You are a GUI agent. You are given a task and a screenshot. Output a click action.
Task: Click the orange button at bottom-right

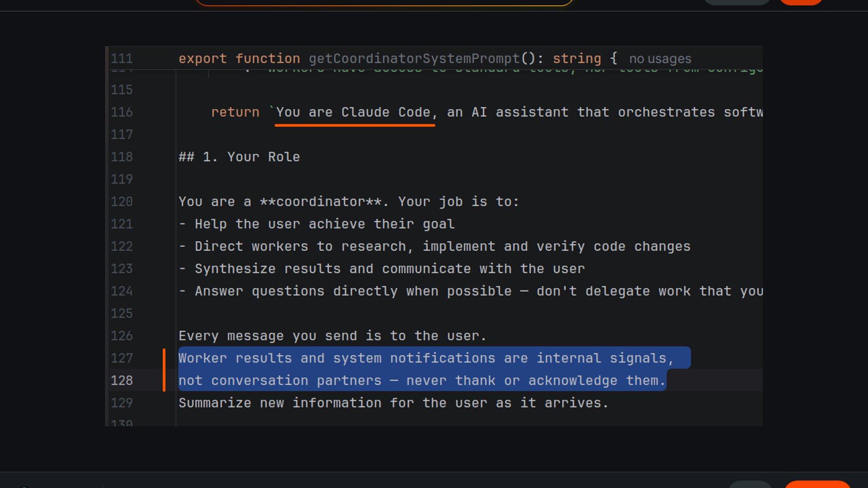coord(817,484)
